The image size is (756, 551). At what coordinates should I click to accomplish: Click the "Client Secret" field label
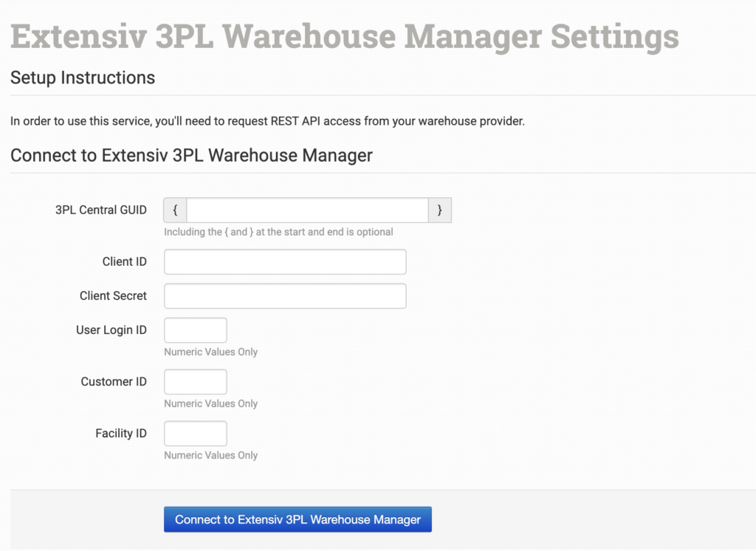point(113,295)
